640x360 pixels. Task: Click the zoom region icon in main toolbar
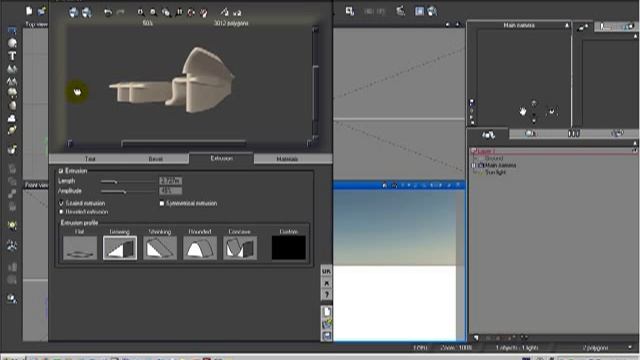tap(350, 11)
